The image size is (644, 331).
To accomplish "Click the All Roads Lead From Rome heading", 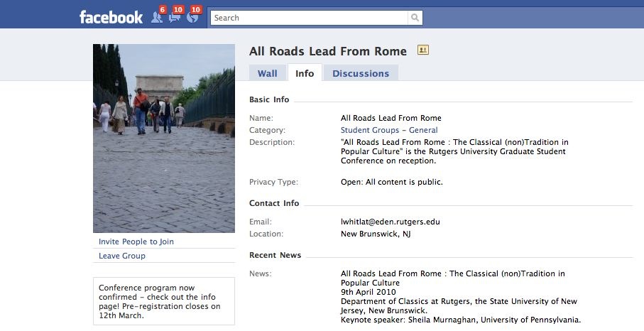I will (328, 51).
